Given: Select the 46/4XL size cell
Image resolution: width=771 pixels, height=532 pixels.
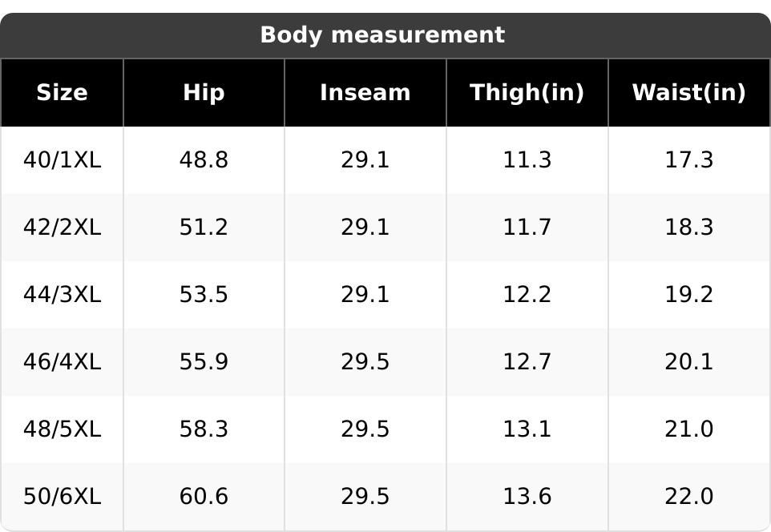Looking at the screenshot, I should tap(62, 362).
